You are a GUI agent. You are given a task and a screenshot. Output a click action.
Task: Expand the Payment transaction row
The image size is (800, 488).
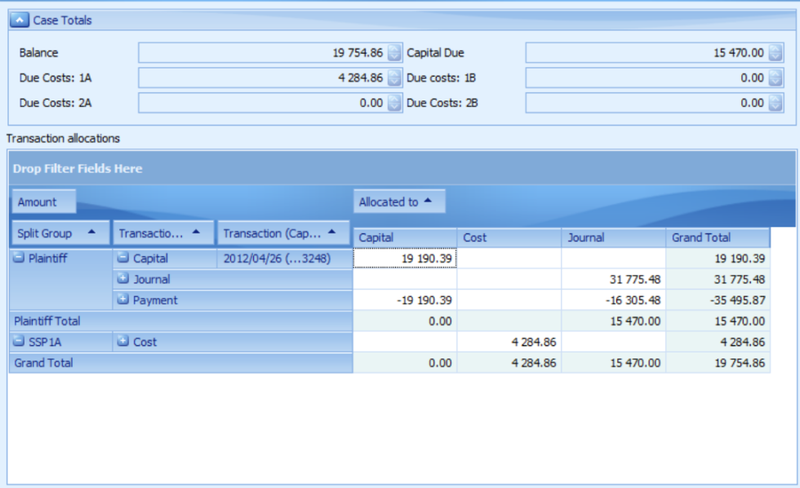[123, 300]
